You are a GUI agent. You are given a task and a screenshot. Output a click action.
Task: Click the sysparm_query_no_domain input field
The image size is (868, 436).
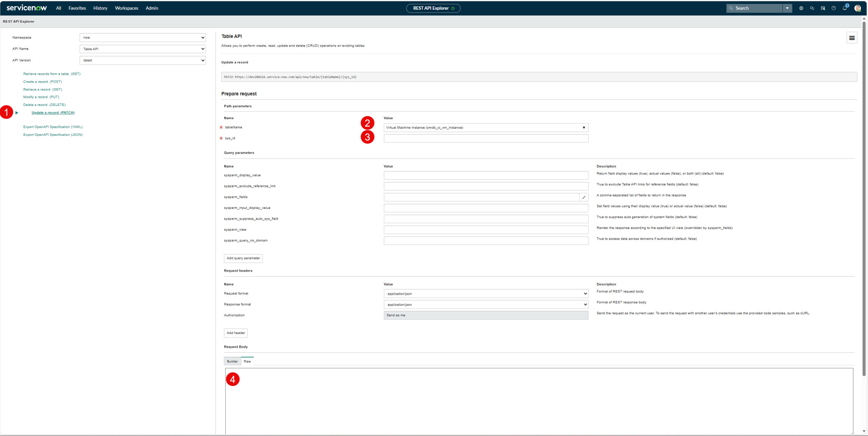tap(486, 241)
